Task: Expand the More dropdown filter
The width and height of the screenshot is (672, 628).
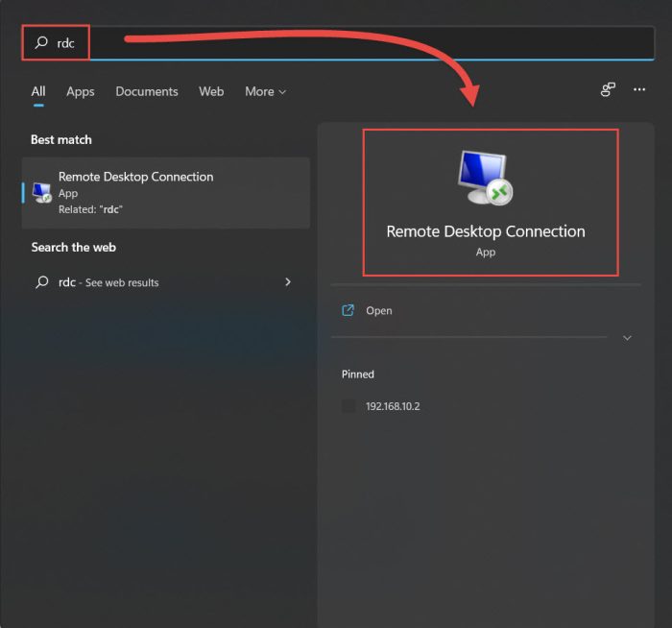Action: [265, 91]
